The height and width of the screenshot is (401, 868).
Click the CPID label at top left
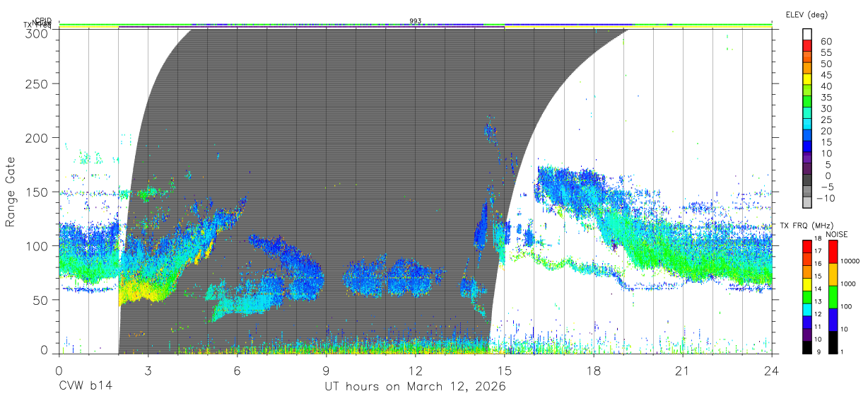[43, 22]
